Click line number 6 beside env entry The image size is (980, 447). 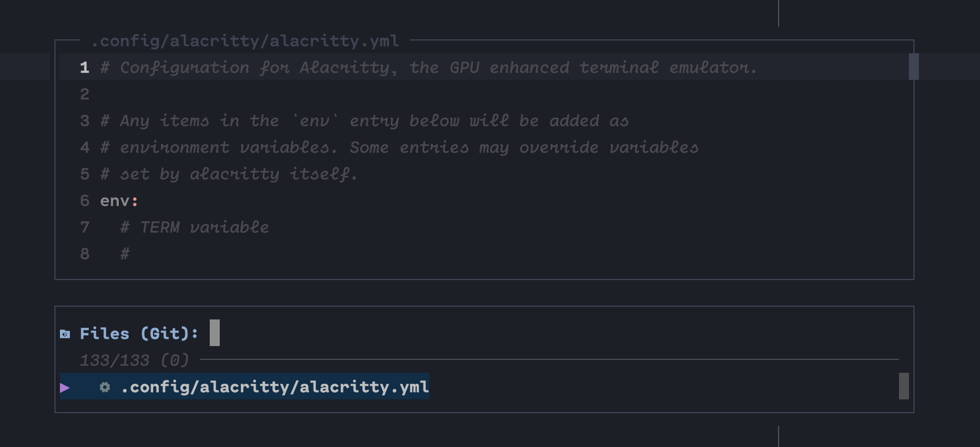pyautogui.click(x=84, y=200)
